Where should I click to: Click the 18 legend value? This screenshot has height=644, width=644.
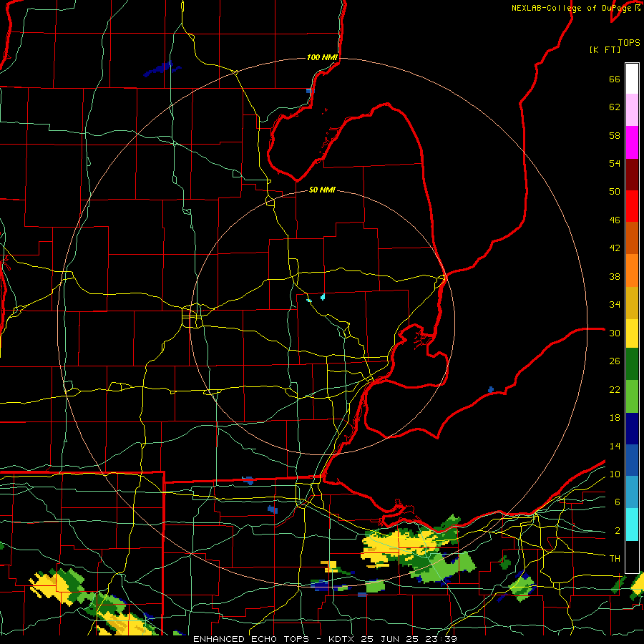click(x=615, y=418)
